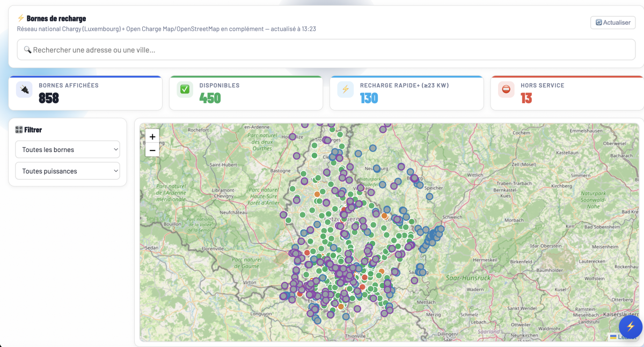
Task: Click the green checkmark Disponibles icon
Action: (185, 89)
